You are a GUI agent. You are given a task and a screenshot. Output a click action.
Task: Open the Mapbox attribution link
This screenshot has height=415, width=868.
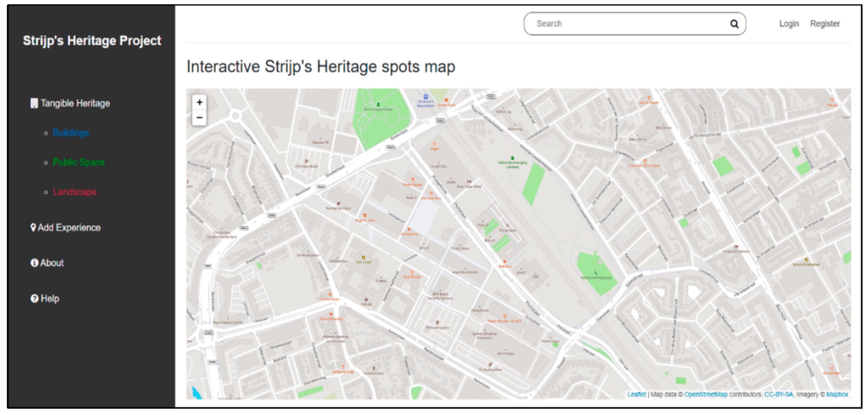[837, 394]
